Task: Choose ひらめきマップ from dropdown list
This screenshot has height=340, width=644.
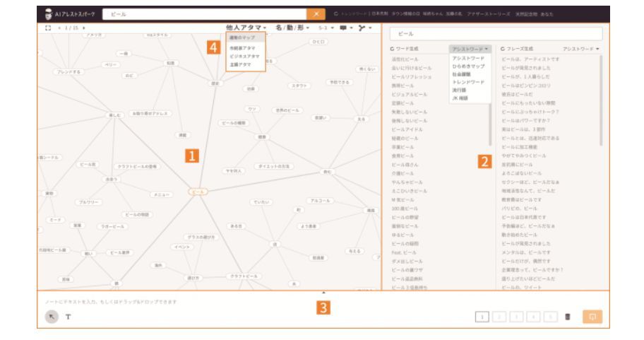Action: pyautogui.click(x=469, y=66)
